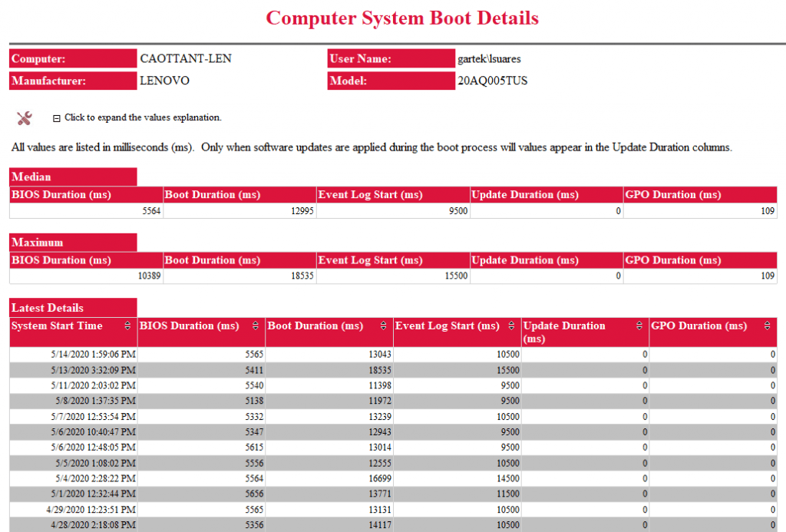786x532 pixels.
Task: Select maximum BIOS duration value 10389
Action: click(x=150, y=276)
